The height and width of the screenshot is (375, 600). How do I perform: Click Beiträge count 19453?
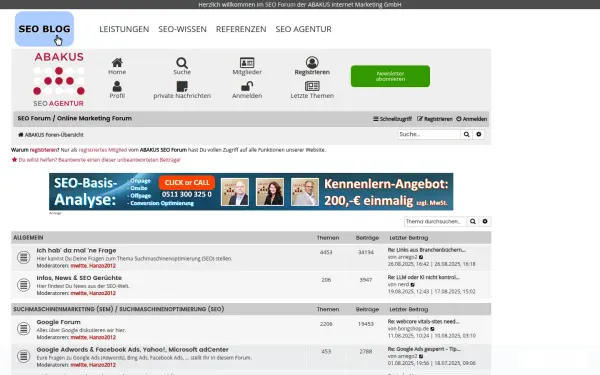coord(365,324)
